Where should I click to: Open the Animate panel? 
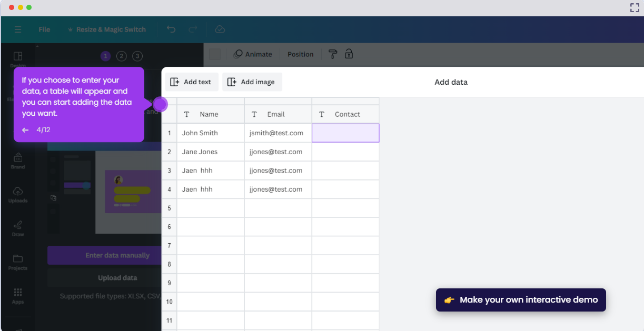(x=253, y=54)
